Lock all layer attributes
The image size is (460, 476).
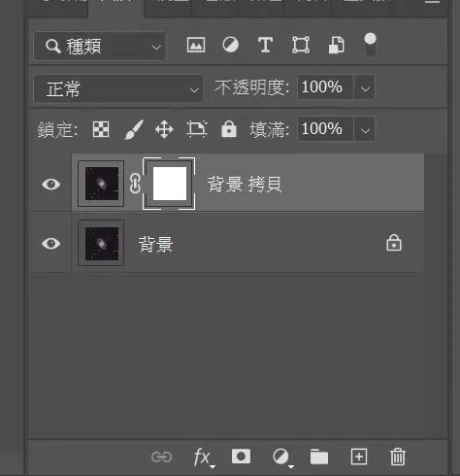229,129
